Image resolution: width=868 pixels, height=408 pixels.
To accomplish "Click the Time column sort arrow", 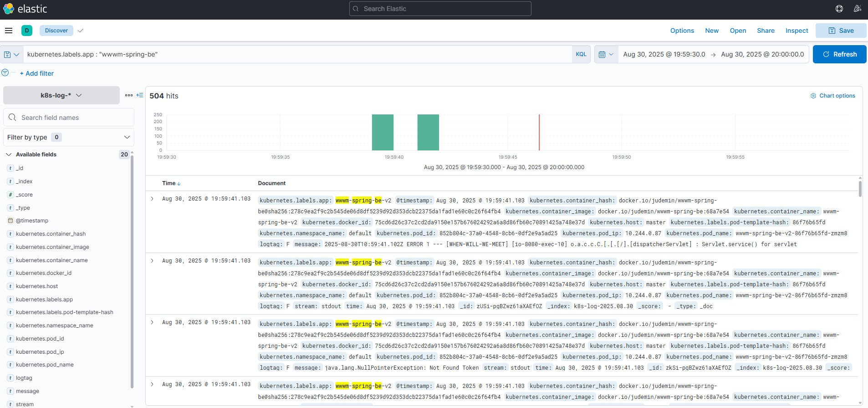I will [x=179, y=184].
